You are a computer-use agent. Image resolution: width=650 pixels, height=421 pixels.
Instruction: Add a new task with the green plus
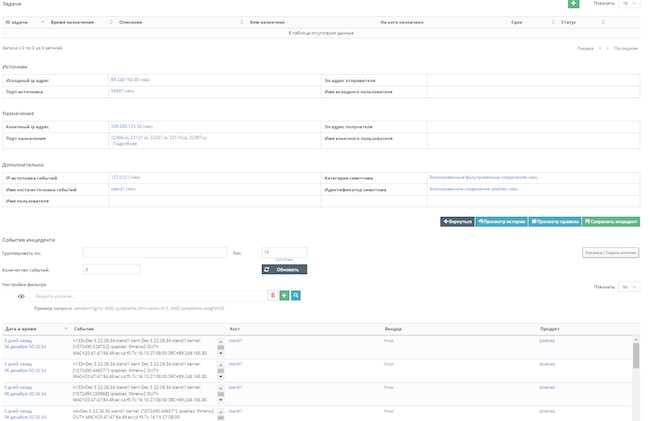point(573,3)
